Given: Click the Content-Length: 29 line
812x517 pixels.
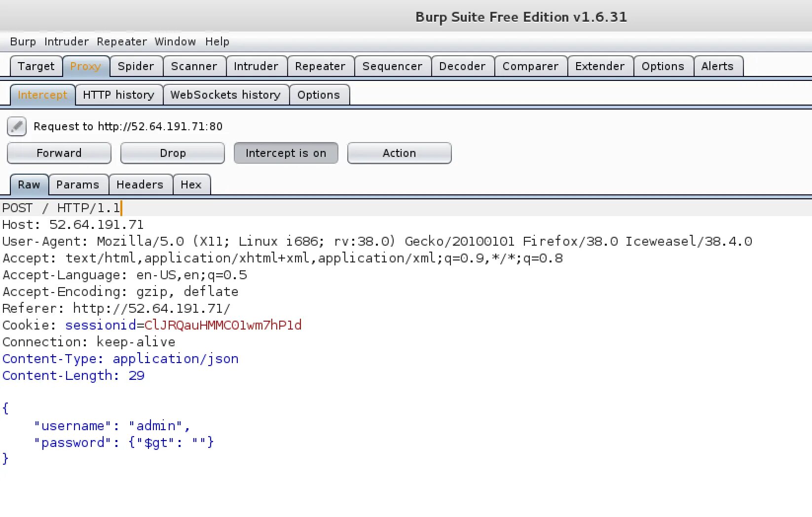Looking at the screenshot, I should 74,376.
